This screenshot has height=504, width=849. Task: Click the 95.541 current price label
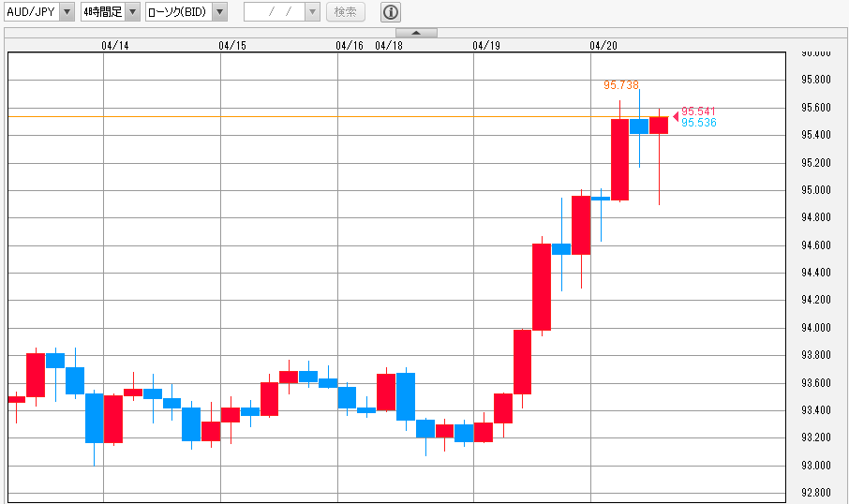coord(698,111)
